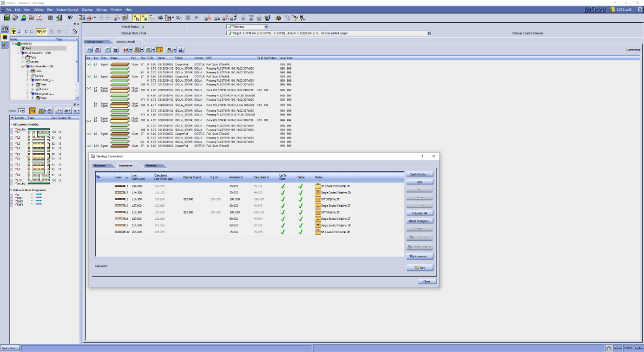Click the L1 copper foil layer image
This screenshot has width=644, height=352.
click(119, 65)
